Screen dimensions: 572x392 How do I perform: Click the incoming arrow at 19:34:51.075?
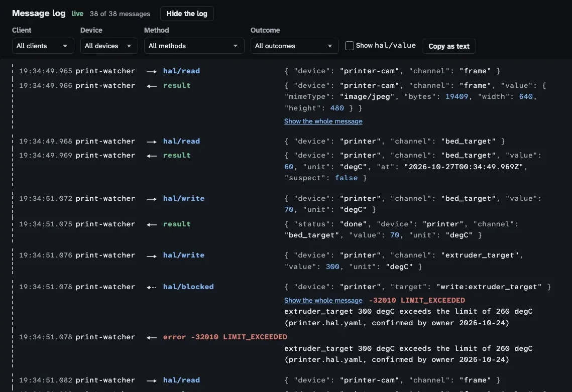tap(151, 225)
